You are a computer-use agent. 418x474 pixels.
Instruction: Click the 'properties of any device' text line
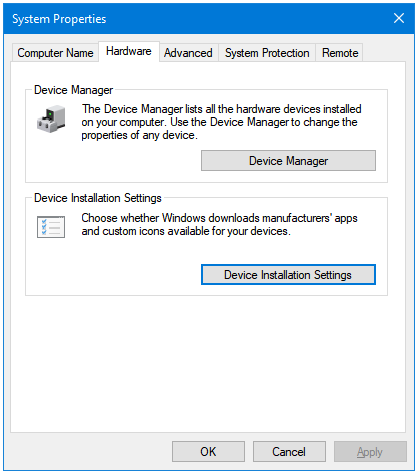(139, 135)
